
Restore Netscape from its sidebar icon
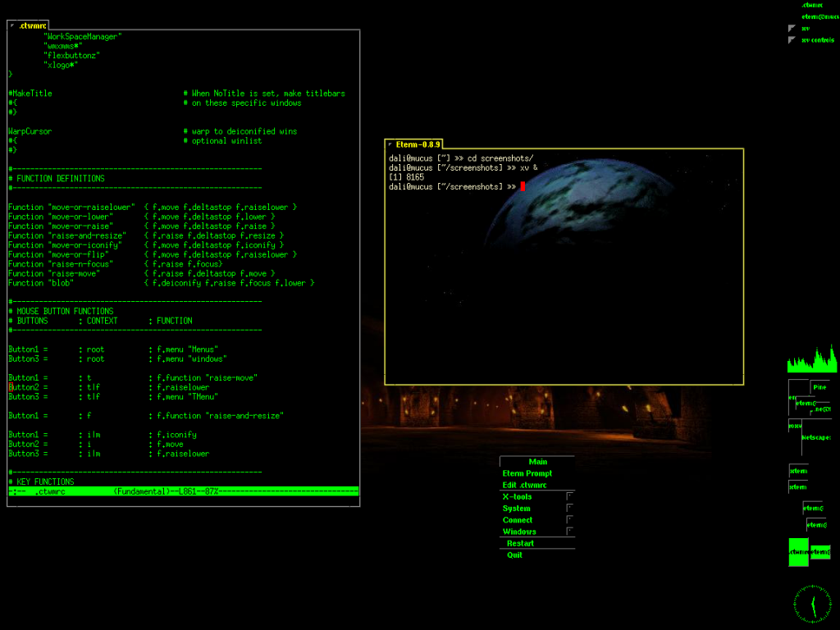click(x=816, y=438)
